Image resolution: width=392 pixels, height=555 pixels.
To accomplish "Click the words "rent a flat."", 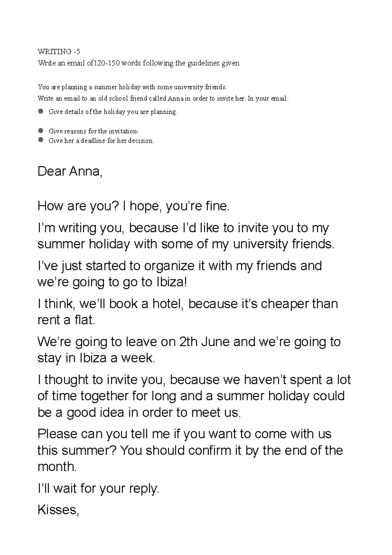I will coord(66,320).
